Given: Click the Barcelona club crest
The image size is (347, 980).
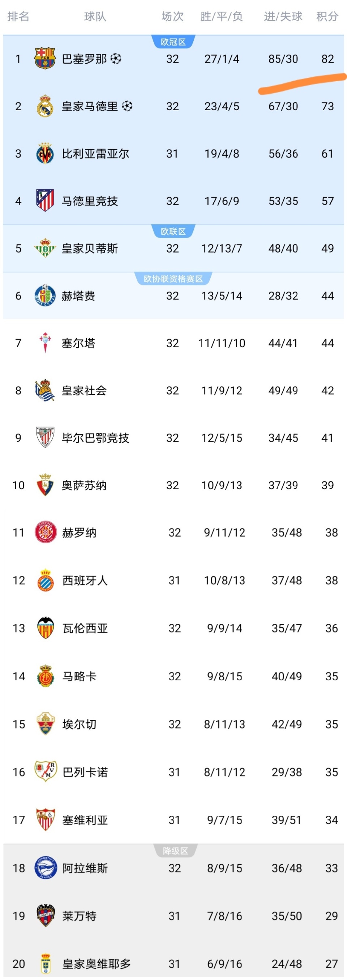Looking at the screenshot, I should (x=45, y=59).
